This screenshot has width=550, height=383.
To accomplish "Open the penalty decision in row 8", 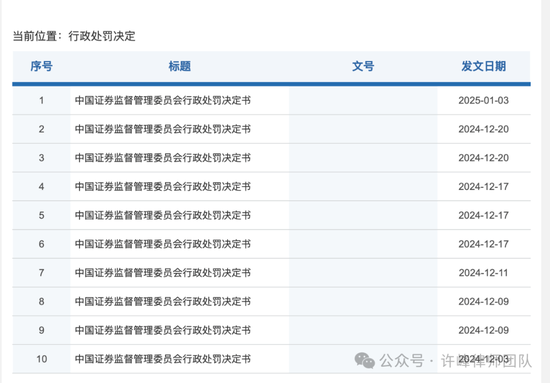I will (163, 302).
